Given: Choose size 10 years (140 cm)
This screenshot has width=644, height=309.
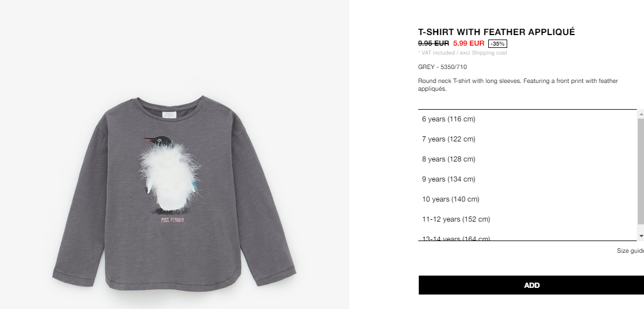Looking at the screenshot, I should [527, 199].
